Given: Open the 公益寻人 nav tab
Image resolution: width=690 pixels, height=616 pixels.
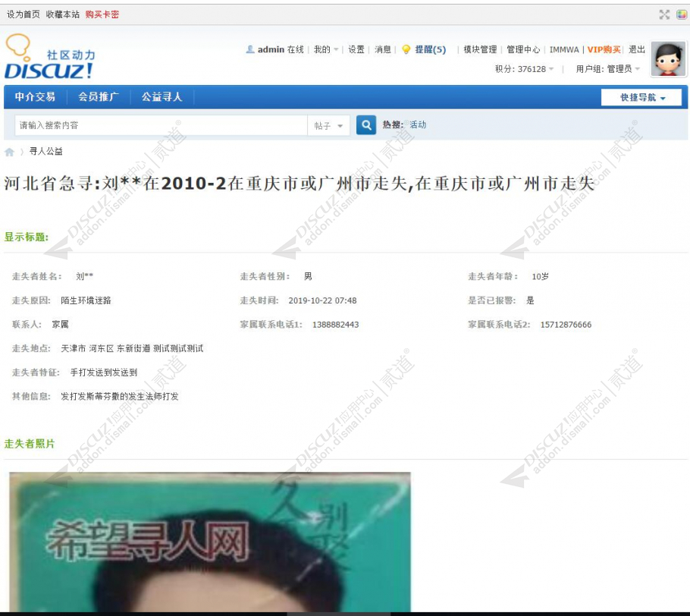Looking at the screenshot, I should (162, 97).
